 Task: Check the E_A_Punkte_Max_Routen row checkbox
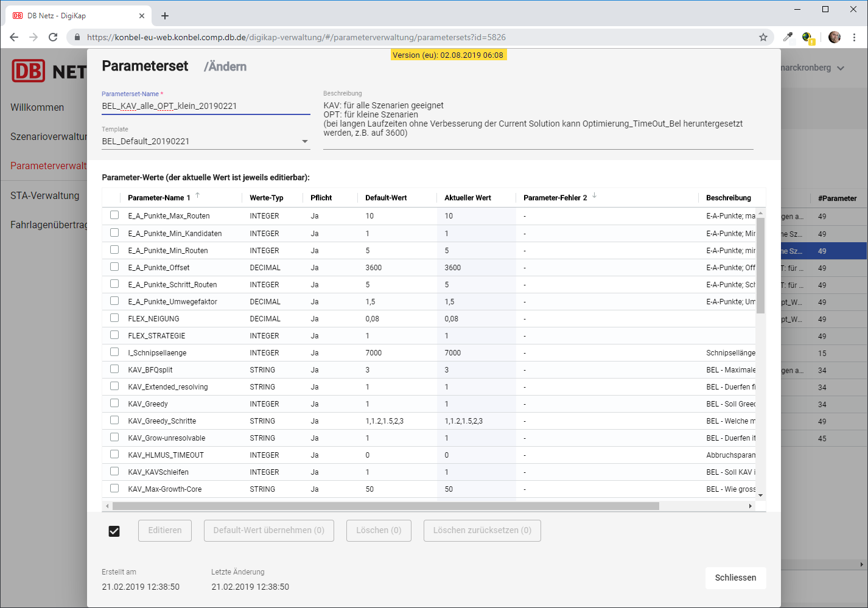point(114,215)
